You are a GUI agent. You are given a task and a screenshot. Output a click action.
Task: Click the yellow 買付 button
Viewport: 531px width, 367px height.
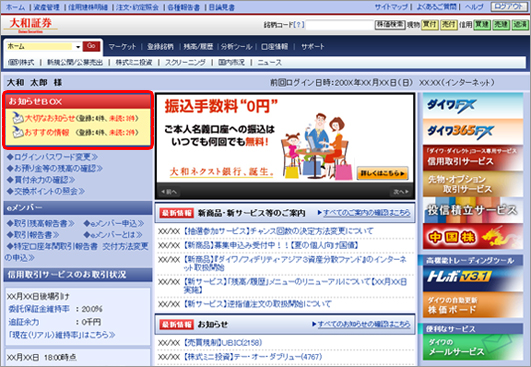click(x=429, y=24)
